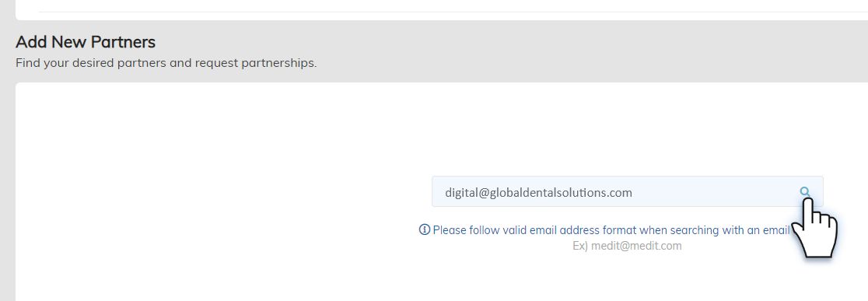Click the word 'digital' at the start of the email

[x=462, y=193]
